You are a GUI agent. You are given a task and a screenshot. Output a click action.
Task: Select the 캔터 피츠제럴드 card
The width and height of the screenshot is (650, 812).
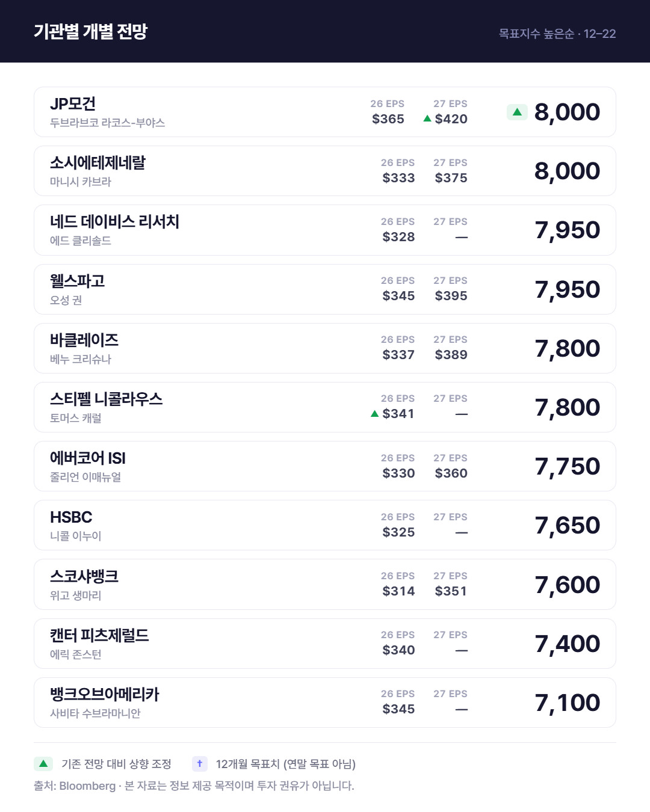click(325, 644)
